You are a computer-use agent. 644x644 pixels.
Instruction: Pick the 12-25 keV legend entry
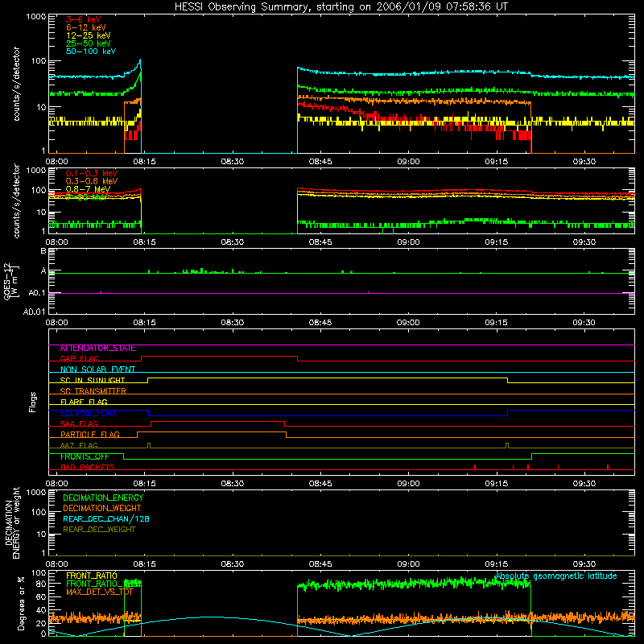(88, 35)
